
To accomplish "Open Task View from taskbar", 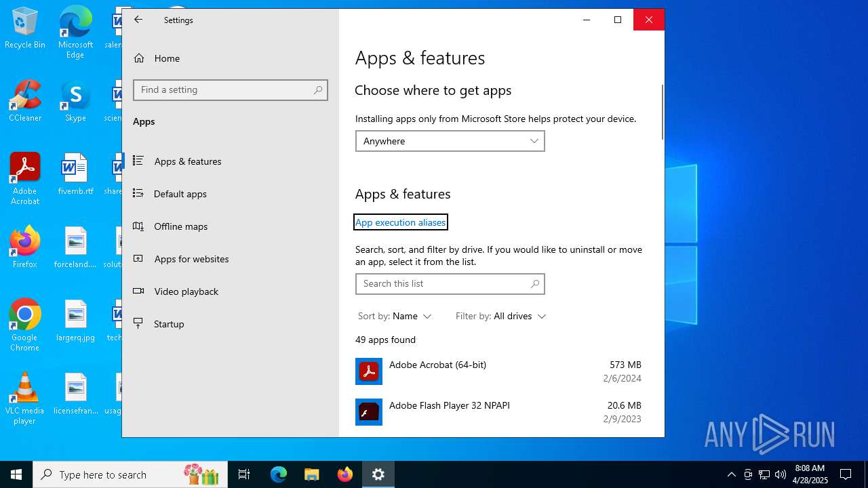I will point(244,474).
